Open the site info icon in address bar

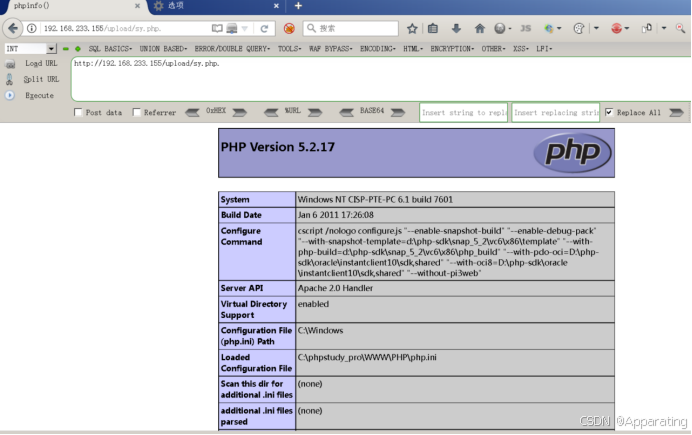pyautogui.click(x=32, y=28)
